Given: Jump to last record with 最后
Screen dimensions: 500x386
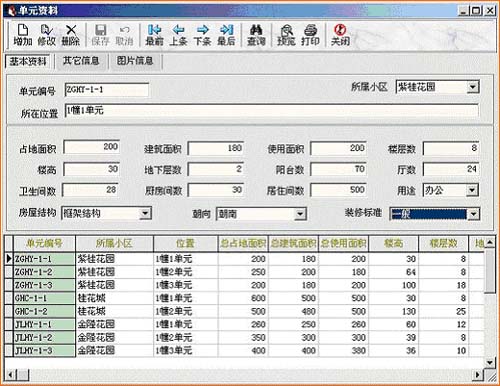Looking at the screenshot, I should pos(226,35).
